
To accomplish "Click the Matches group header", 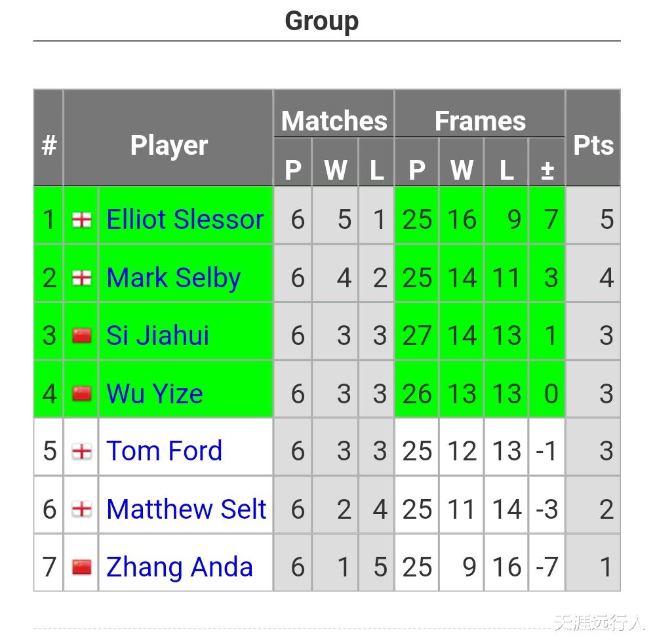I will coord(334,121).
